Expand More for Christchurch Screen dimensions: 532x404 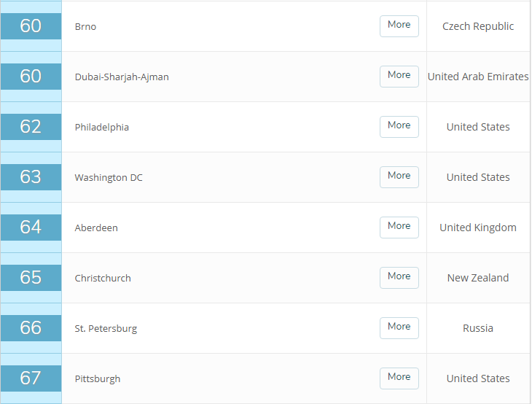399,277
